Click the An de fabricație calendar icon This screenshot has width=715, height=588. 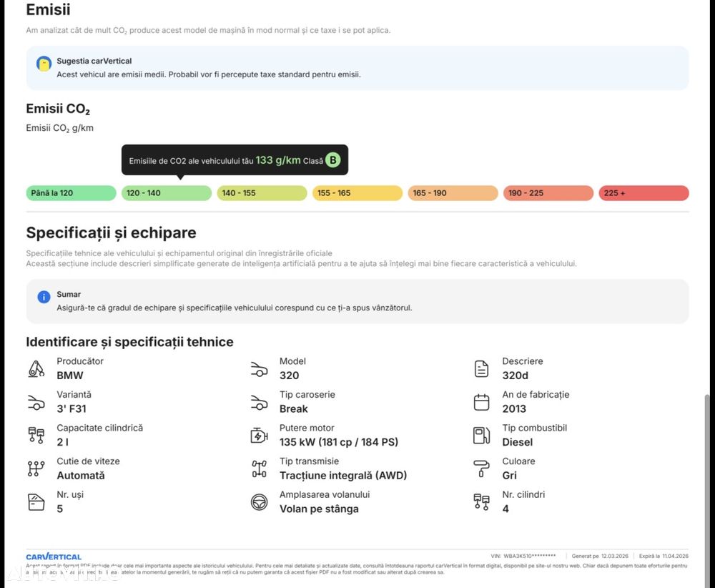(481, 402)
